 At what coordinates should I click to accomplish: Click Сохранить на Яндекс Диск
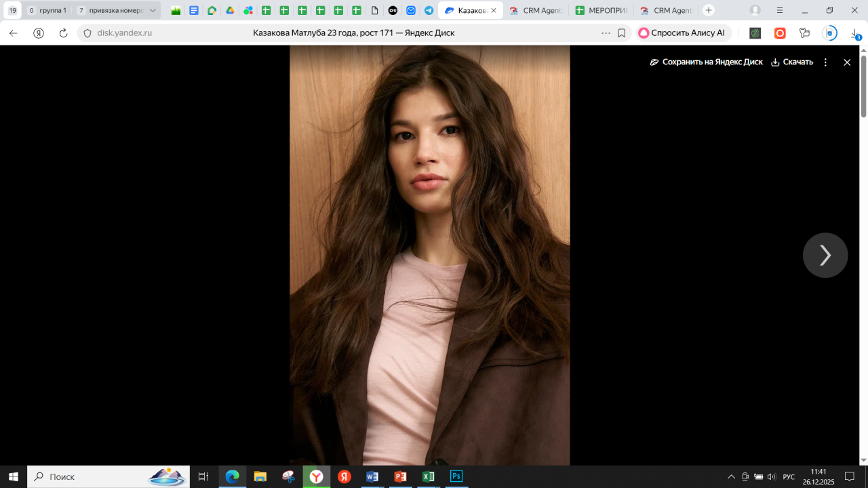(x=706, y=62)
